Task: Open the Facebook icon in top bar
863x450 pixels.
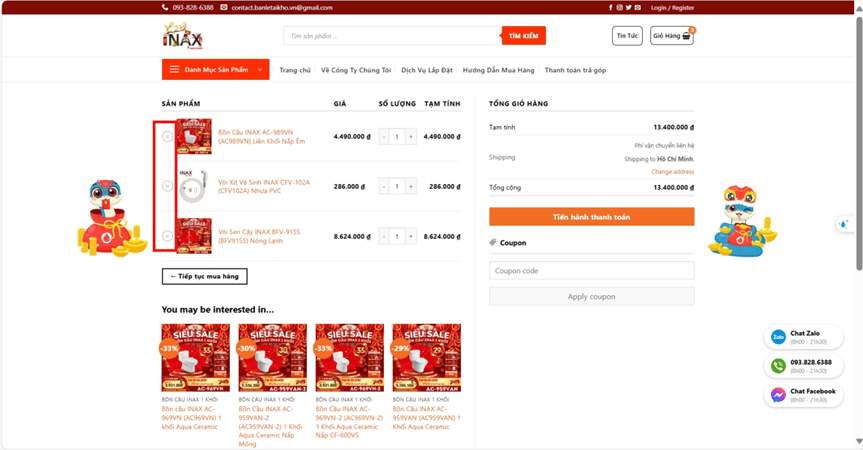Action: click(610, 7)
